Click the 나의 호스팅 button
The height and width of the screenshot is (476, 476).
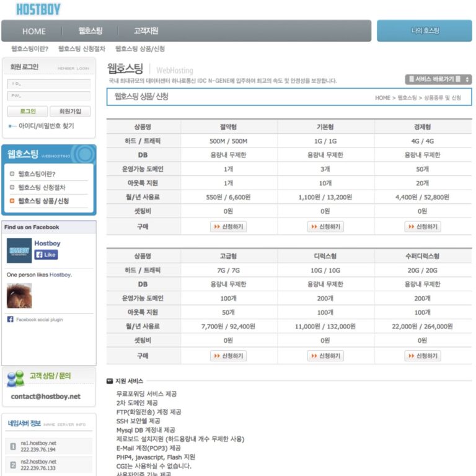click(x=425, y=31)
